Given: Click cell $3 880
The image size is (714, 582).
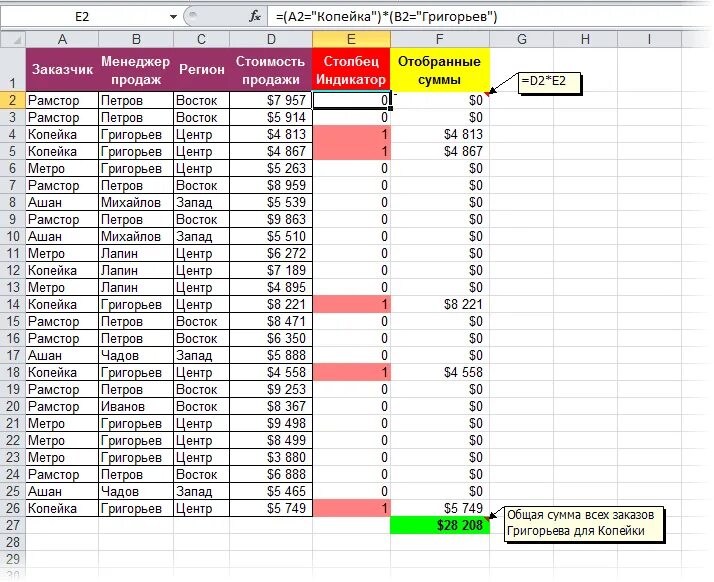Looking at the screenshot, I should 271,457.
